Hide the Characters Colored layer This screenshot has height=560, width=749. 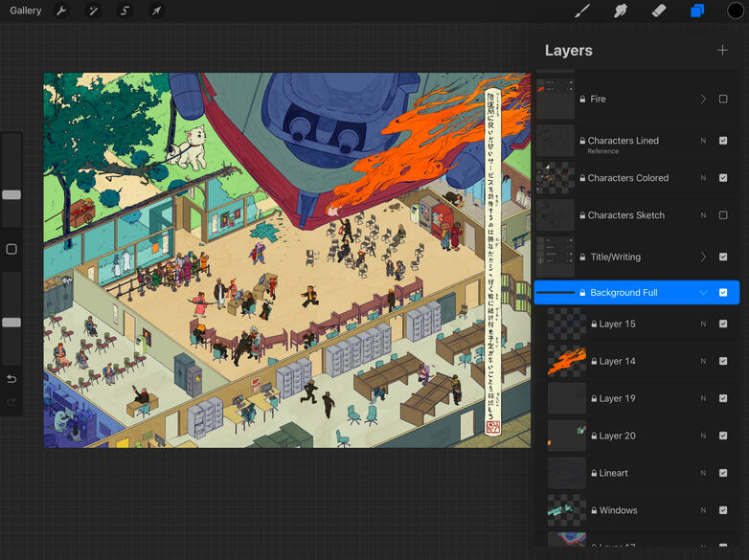pos(723,178)
